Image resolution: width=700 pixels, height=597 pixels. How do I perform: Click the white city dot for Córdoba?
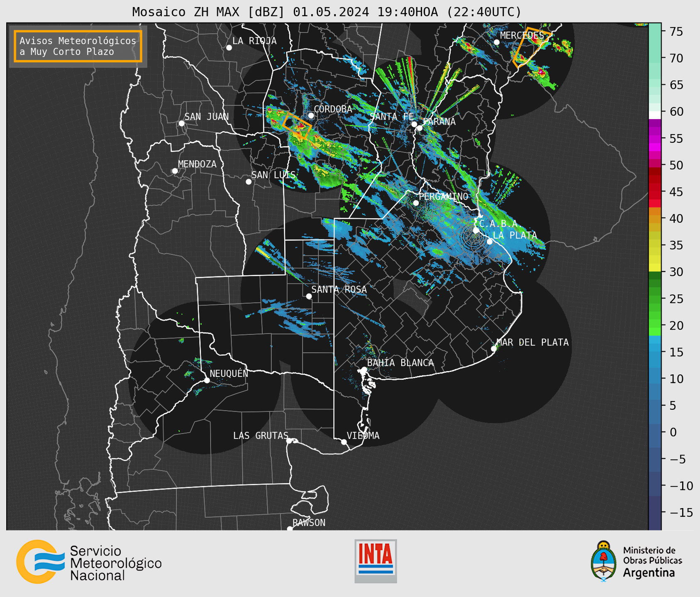[311, 116]
